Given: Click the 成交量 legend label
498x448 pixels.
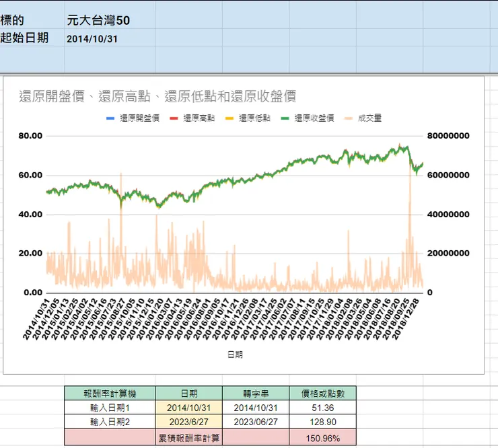Looking at the screenshot, I should click(369, 118).
